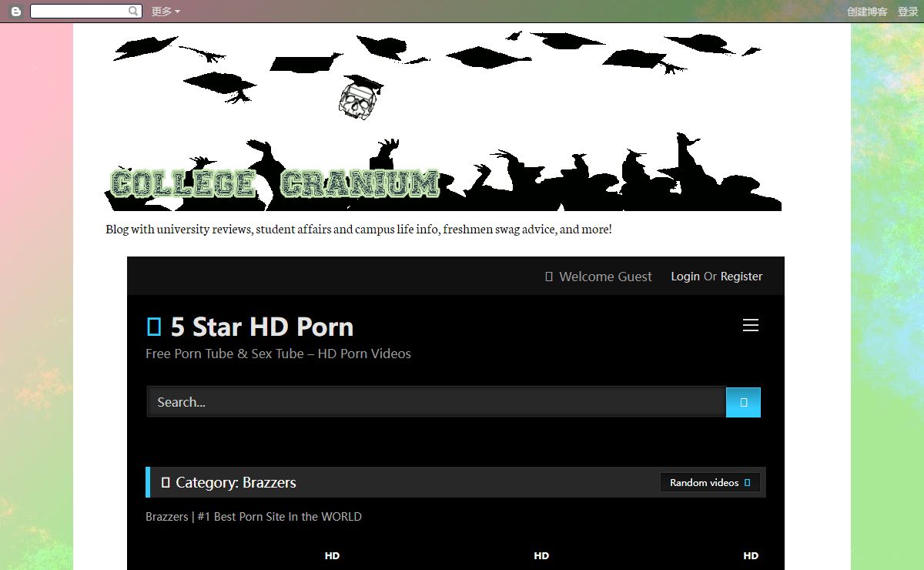This screenshot has width=924, height=570.
Task: Click the blue search submit button
Action: tap(743, 402)
